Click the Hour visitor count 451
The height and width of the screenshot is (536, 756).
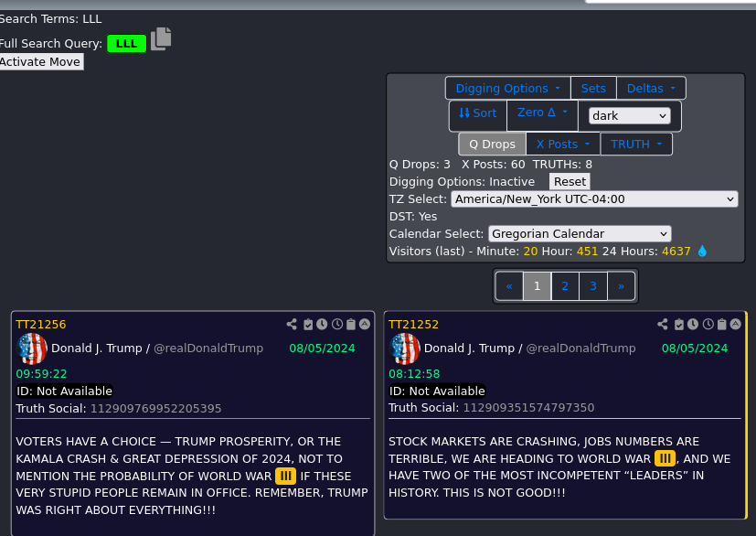[x=587, y=252]
